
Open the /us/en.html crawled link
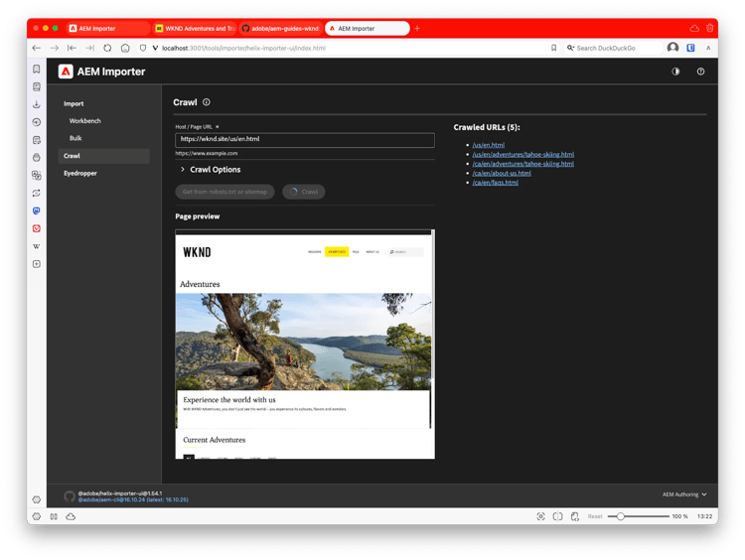click(489, 145)
